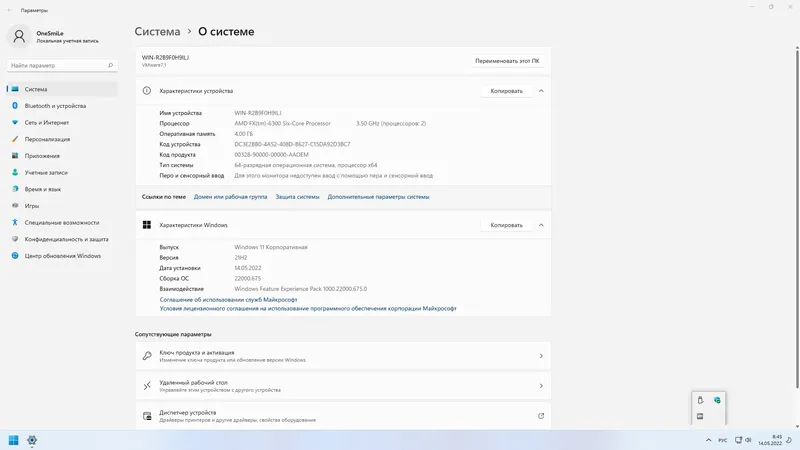Click Переименовать этот ПК button
The height and width of the screenshot is (450, 800).
click(507, 61)
